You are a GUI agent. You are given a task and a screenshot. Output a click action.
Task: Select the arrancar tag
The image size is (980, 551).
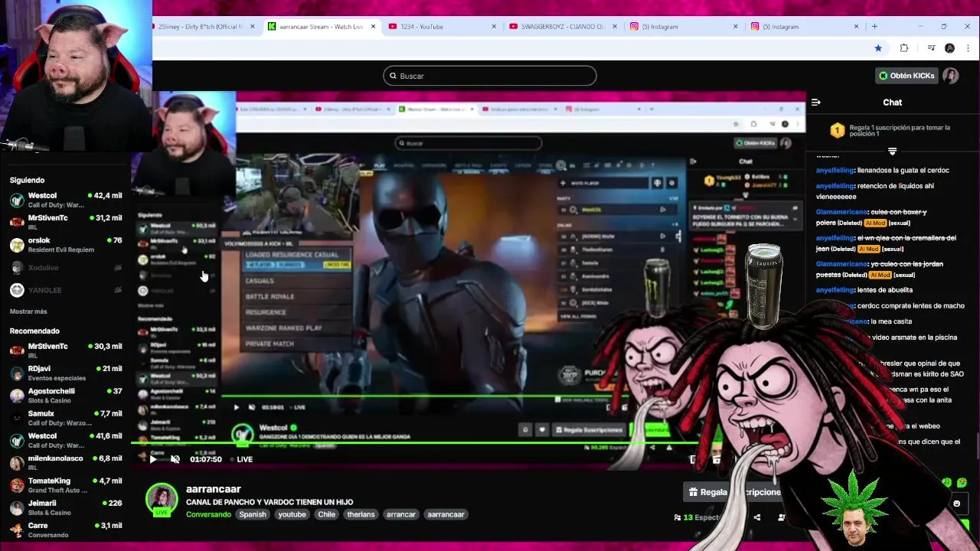(401, 514)
